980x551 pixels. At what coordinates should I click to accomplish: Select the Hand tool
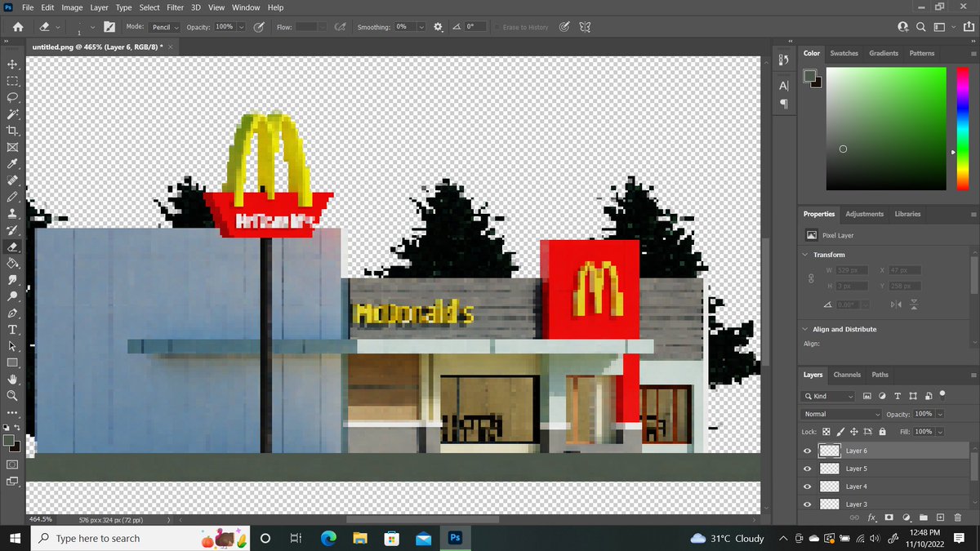(x=12, y=380)
